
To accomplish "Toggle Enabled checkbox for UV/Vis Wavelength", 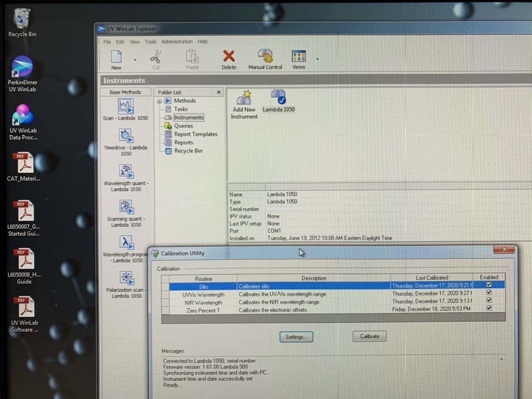I will pos(489,292).
